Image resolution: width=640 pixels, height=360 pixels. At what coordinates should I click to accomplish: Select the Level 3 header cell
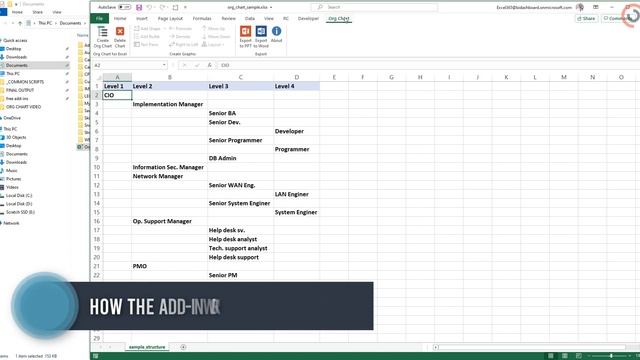(x=240, y=86)
